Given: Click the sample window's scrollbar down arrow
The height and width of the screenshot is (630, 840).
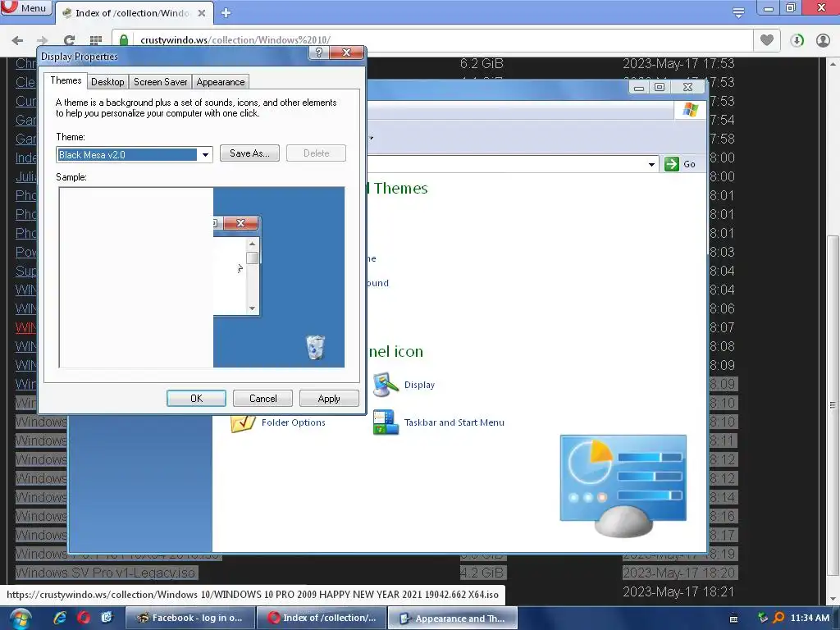Looking at the screenshot, I should [253, 308].
